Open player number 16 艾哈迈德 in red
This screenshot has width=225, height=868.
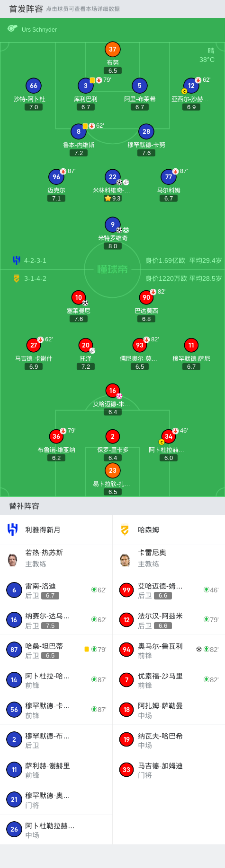click(x=112, y=391)
